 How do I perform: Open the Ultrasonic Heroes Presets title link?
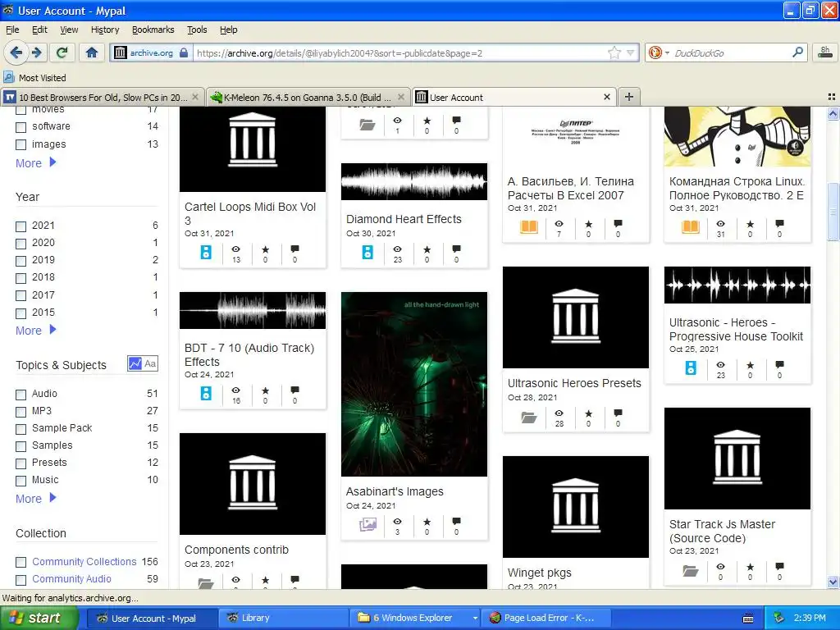click(x=574, y=383)
